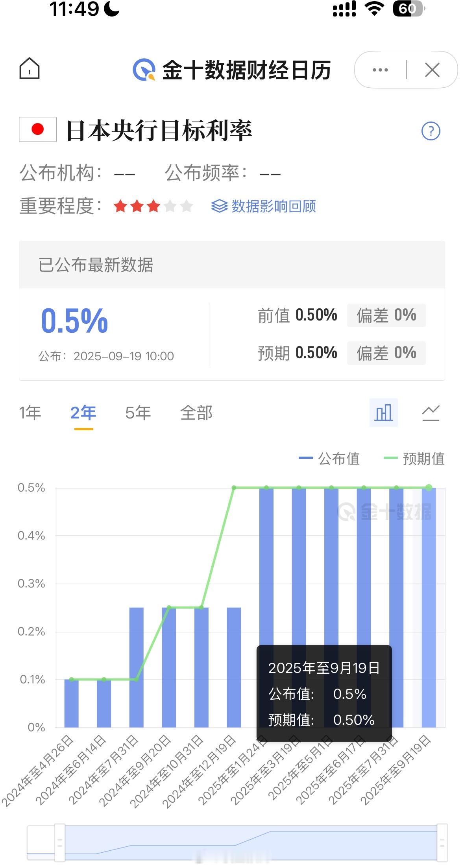
Task: Tap the 2024年至12月19日 bar
Action: point(234,667)
